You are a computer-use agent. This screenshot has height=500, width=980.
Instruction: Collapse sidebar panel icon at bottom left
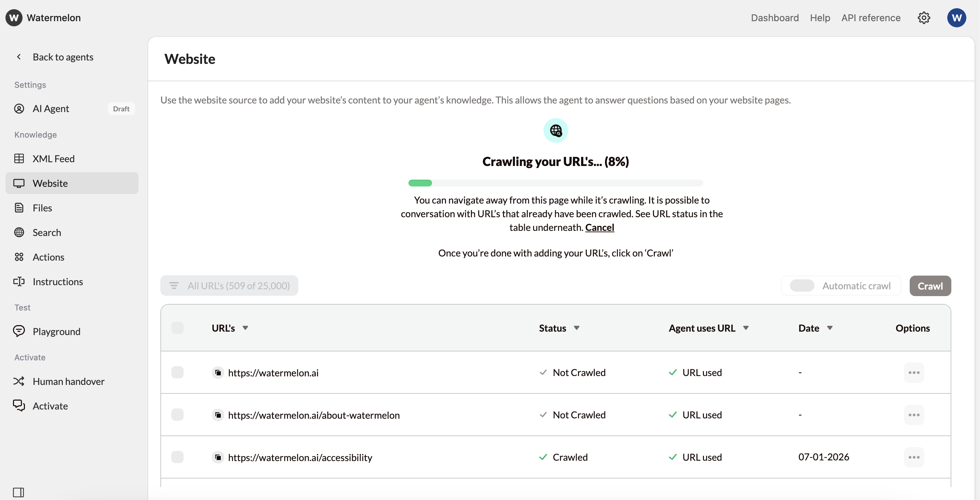[18, 492]
